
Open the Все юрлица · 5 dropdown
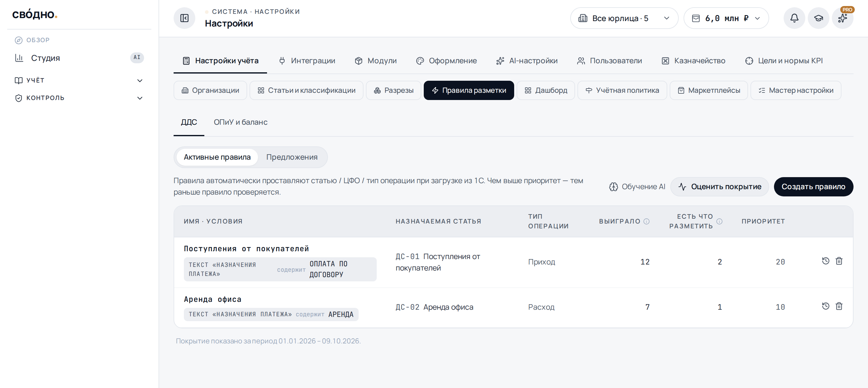(x=624, y=18)
